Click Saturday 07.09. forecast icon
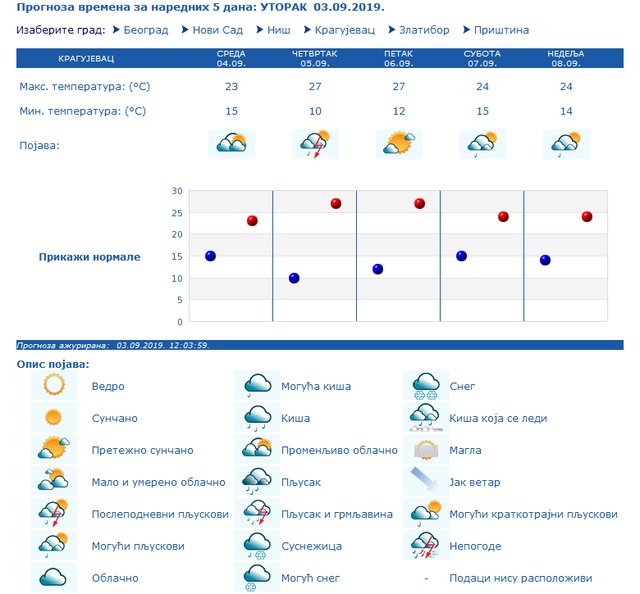This screenshot has height=594, width=640. click(x=482, y=144)
